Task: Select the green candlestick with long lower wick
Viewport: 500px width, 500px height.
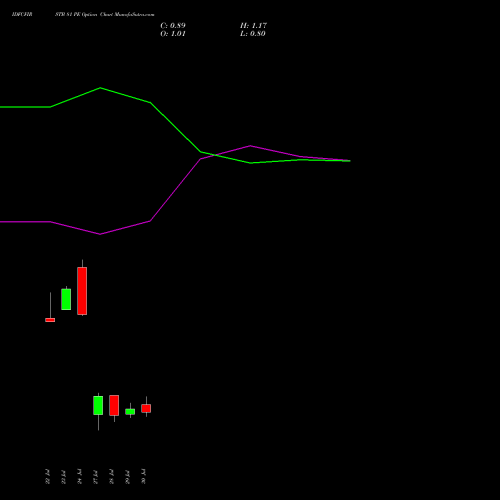Action: point(98,405)
